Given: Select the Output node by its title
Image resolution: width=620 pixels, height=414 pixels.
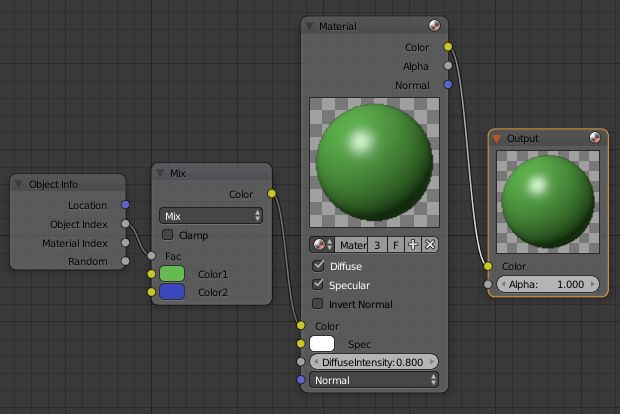Looking at the screenshot, I should tap(523, 138).
